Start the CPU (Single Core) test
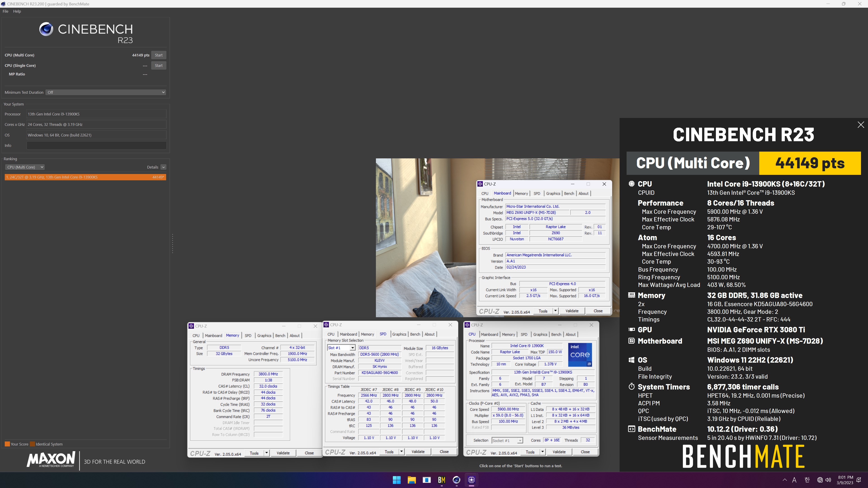868x488 pixels. pos(158,66)
